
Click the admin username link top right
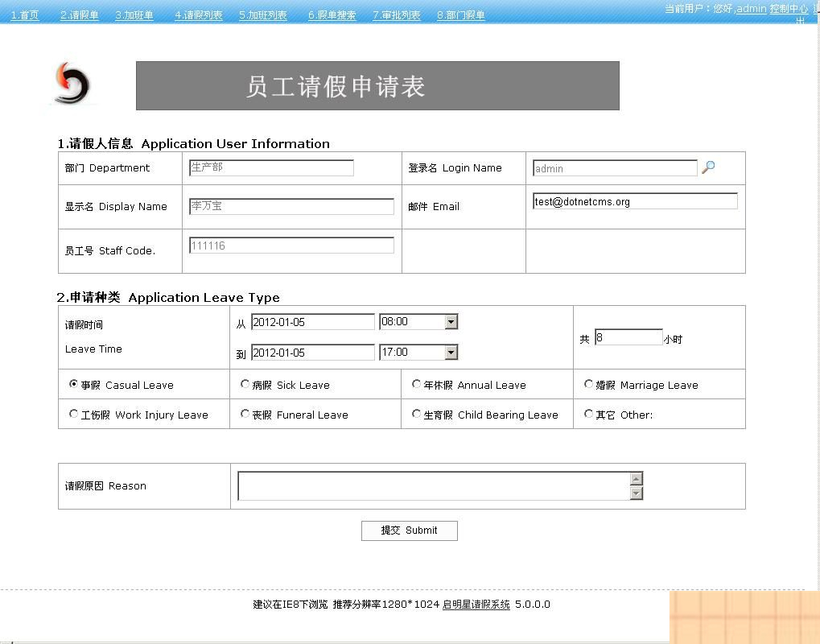tap(751, 9)
